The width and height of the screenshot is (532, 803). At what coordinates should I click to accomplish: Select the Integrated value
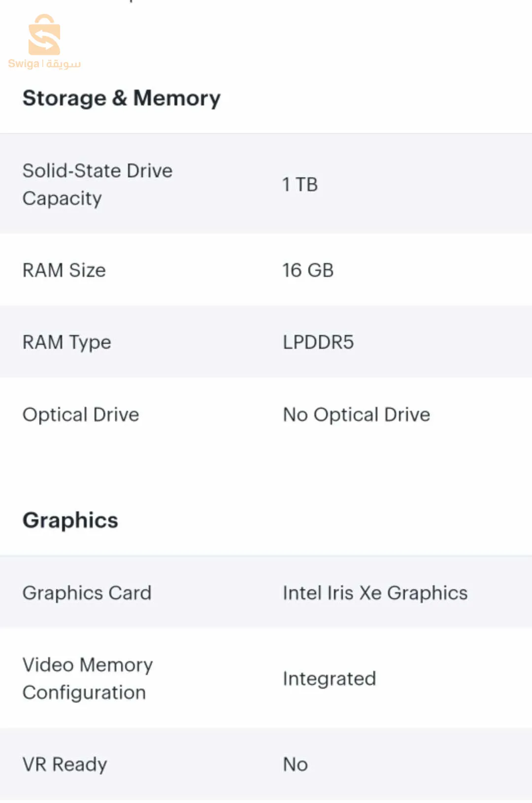(x=329, y=679)
